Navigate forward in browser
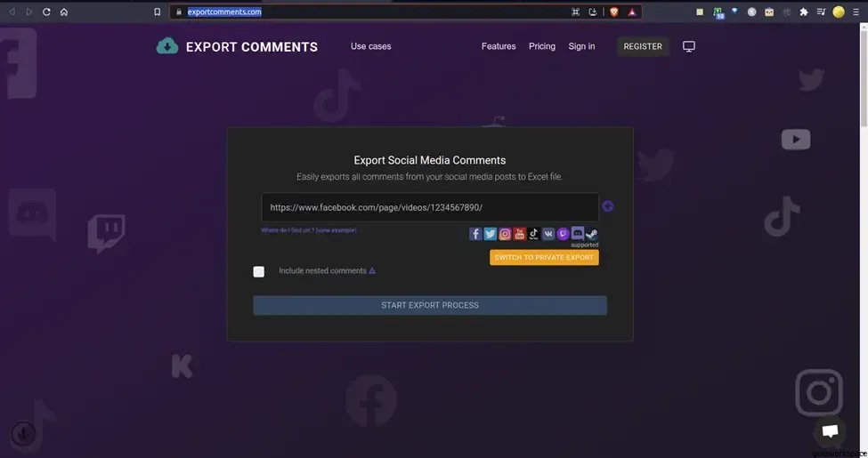 [x=28, y=12]
